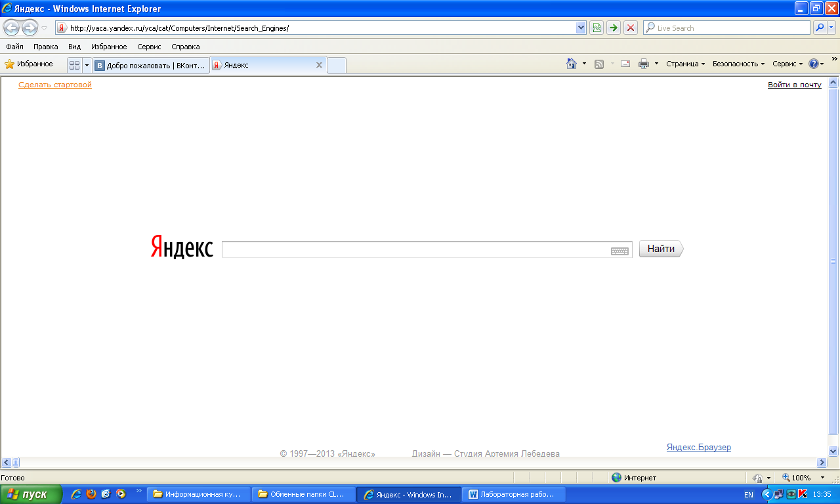This screenshot has height=504, width=840.
Task: Click the Студия Артемия Лебедева footer text
Action: pyautogui.click(x=507, y=453)
